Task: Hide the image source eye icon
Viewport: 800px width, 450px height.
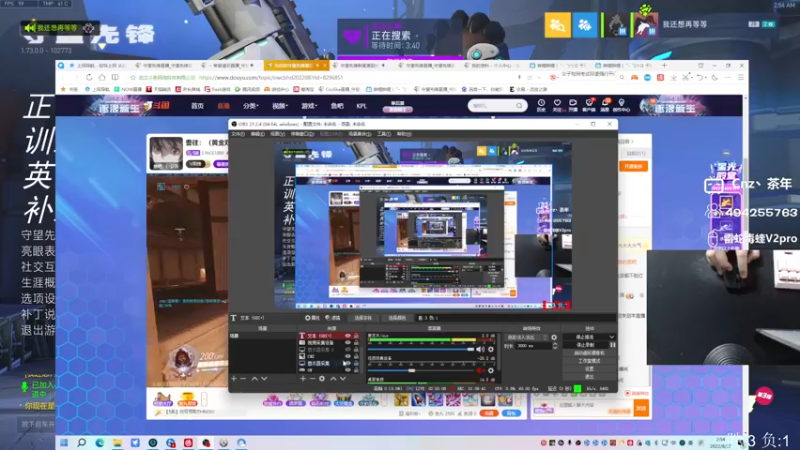Action: pyautogui.click(x=348, y=356)
